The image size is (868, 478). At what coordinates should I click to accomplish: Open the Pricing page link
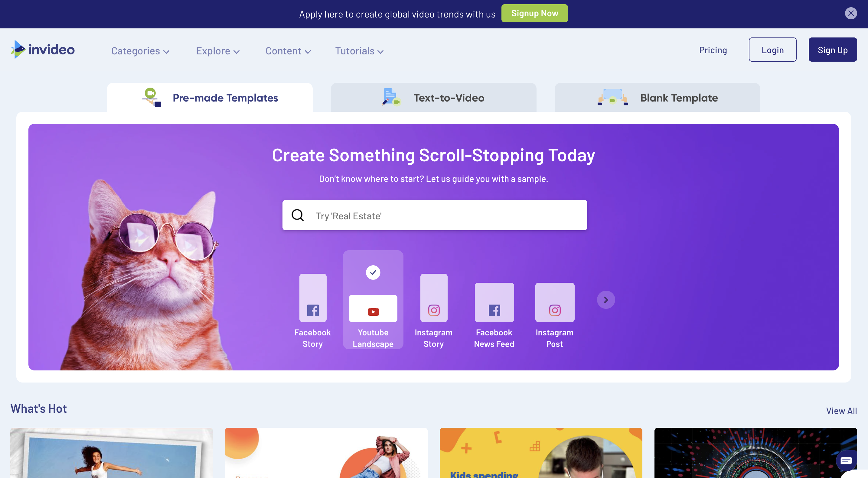tap(713, 50)
